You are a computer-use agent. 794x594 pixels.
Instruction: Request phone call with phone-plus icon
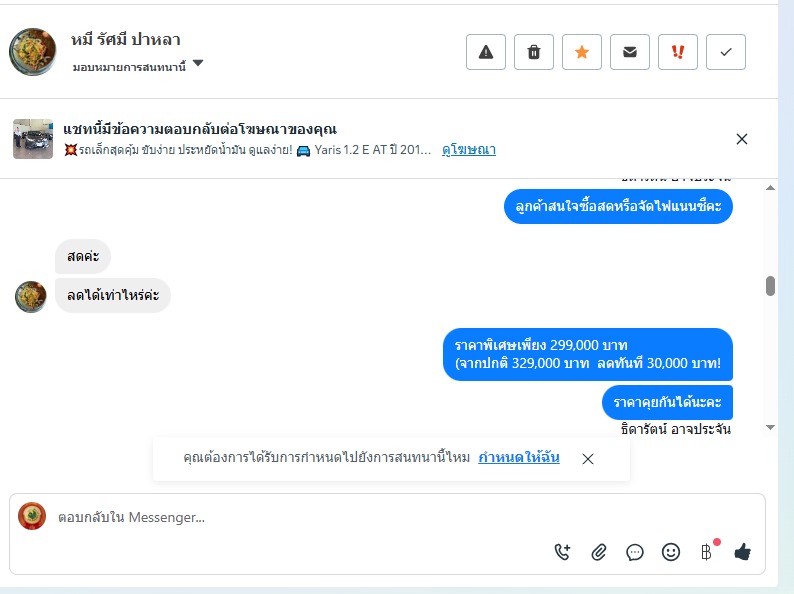[562, 551]
